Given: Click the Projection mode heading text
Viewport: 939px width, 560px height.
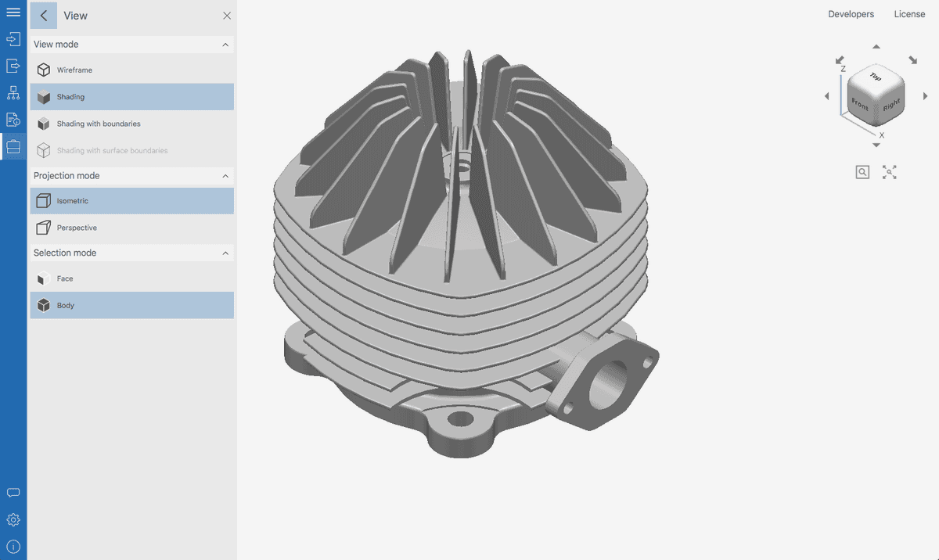Looking at the screenshot, I should tap(67, 176).
